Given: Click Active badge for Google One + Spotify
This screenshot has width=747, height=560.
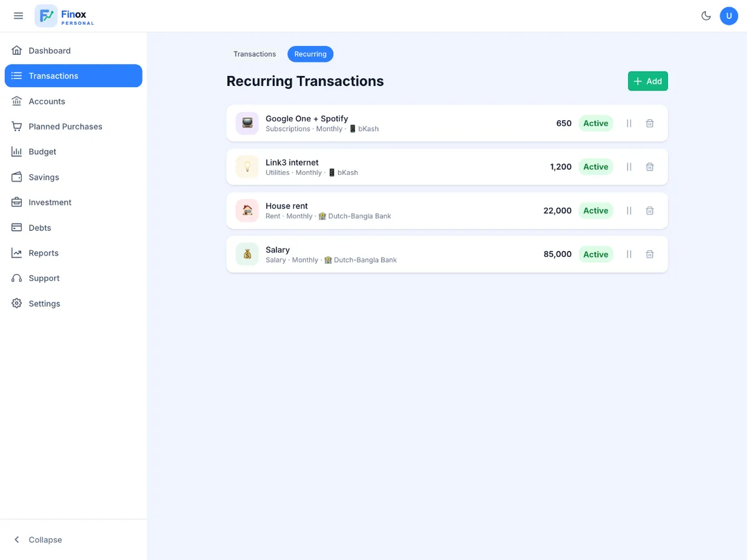Looking at the screenshot, I should pos(596,123).
